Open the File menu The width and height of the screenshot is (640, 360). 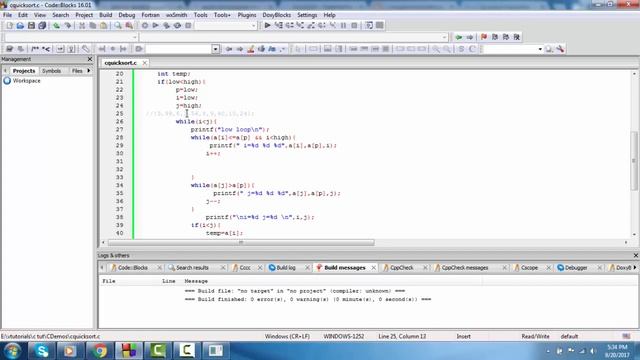(x=7, y=15)
